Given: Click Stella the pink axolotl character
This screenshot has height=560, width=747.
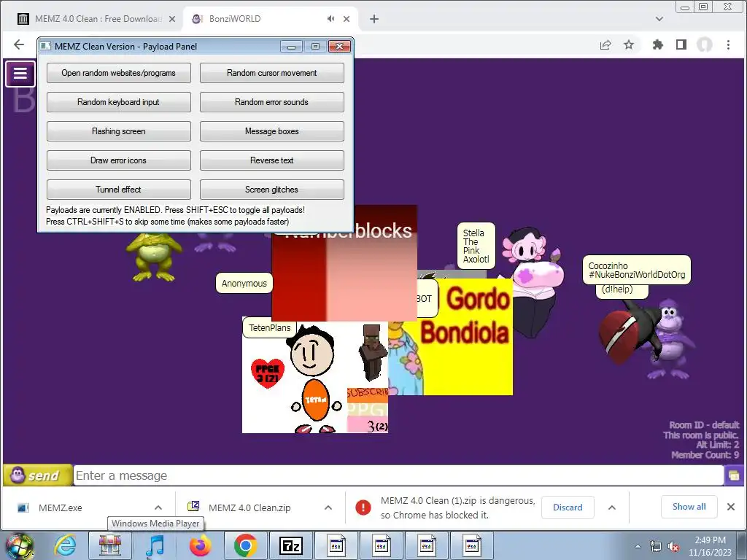Looking at the screenshot, I should pyautogui.click(x=533, y=282).
